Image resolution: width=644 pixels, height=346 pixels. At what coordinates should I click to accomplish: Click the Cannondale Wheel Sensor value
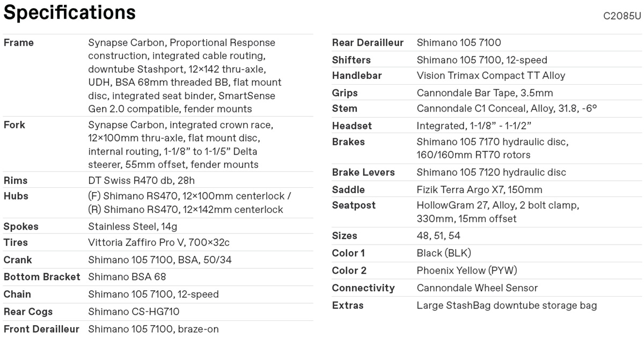[x=477, y=288]
